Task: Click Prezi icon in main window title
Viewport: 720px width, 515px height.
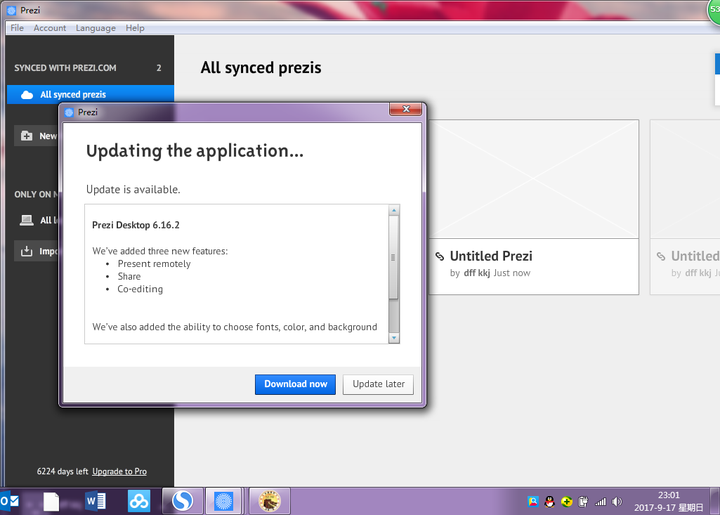Action: pyautogui.click(x=11, y=10)
